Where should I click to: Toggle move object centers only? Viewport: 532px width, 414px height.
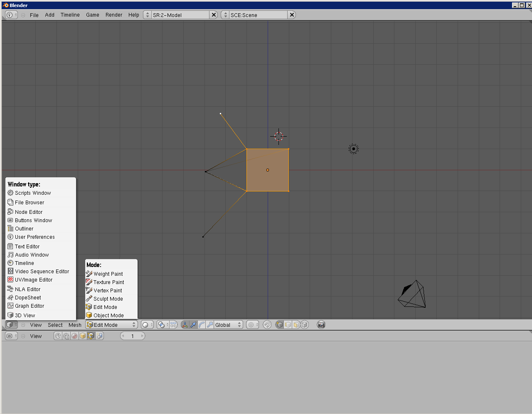tap(173, 325)
